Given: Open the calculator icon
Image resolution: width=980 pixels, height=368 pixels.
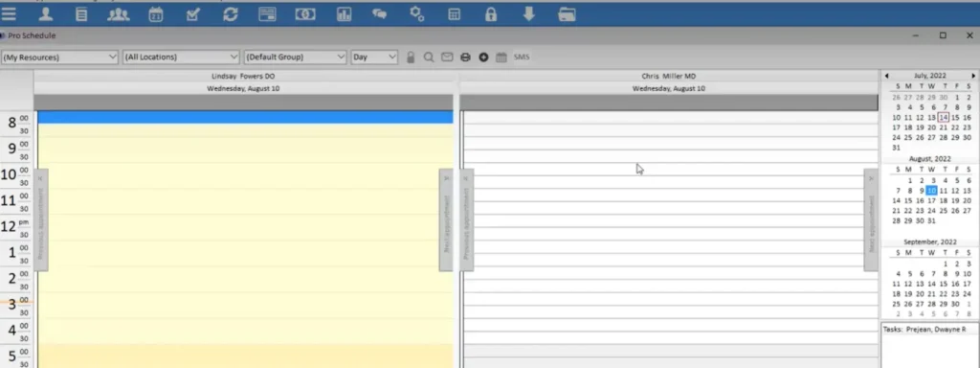Looking at the screenshot, I should pos(455,13).
